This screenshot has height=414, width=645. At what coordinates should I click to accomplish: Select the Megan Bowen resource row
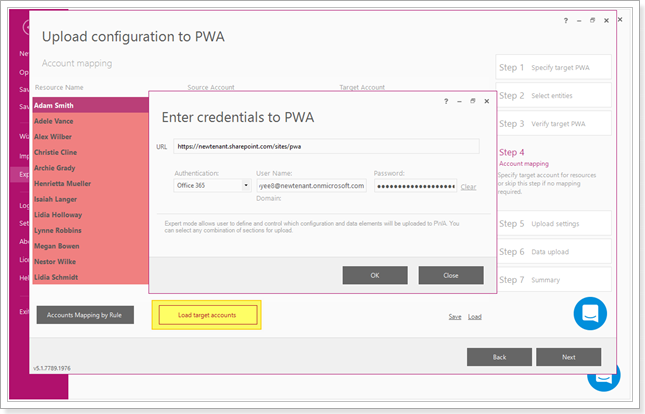pos(90,246)
